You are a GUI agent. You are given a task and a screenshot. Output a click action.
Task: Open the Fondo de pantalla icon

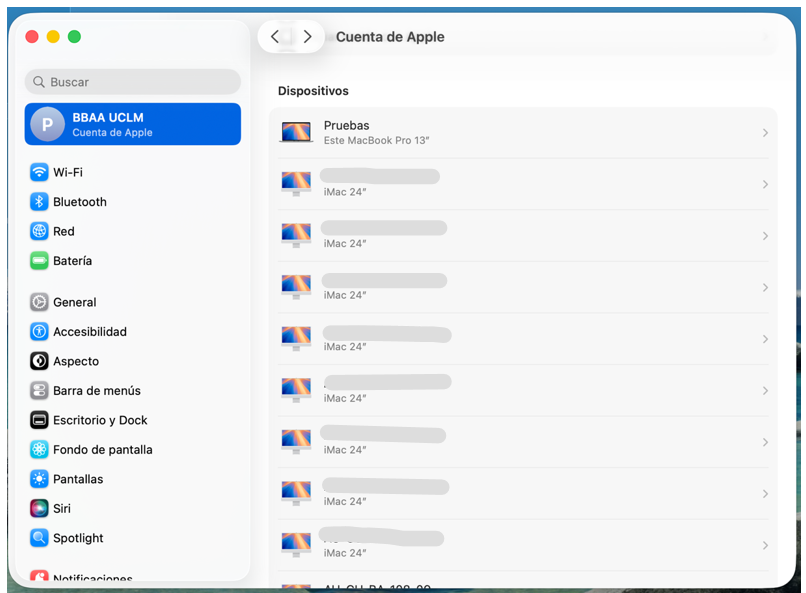tap(39, 450)
